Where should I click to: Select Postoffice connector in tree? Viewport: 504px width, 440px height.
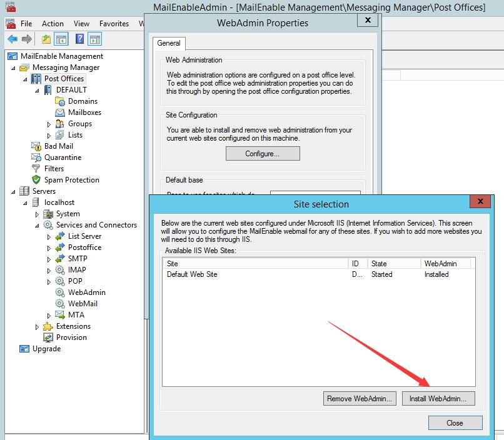84,247
